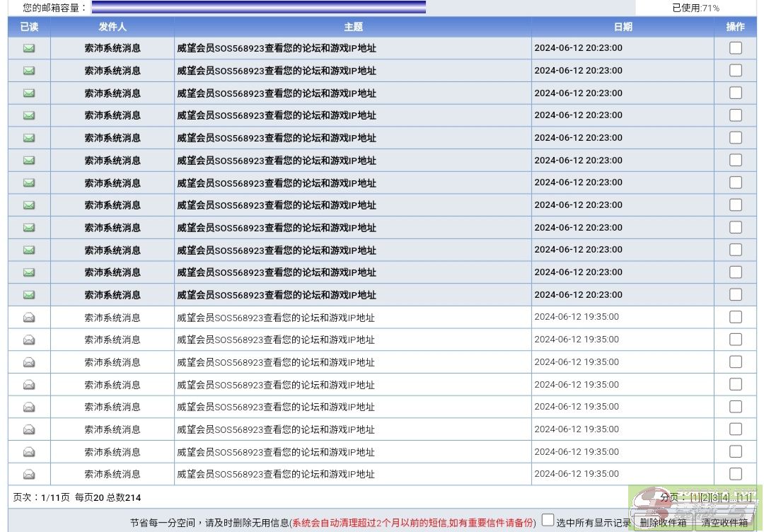
Task: Click the opened envelope icon in last row
Action: 29,474
